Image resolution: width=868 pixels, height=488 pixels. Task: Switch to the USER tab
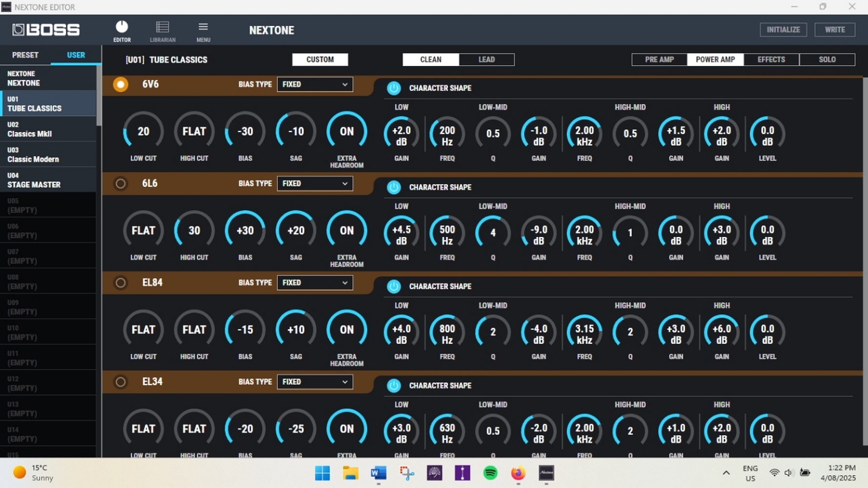pyautogui.click(x=76, y=55)
